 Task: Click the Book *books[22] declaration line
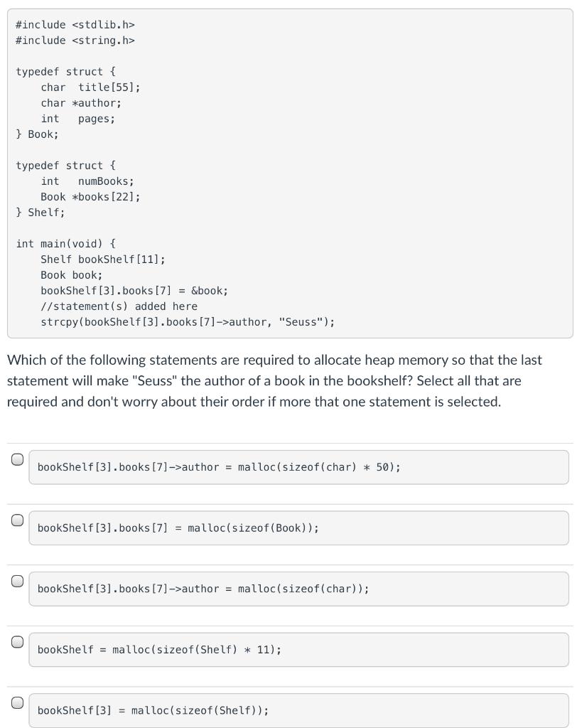click(90, 197)
